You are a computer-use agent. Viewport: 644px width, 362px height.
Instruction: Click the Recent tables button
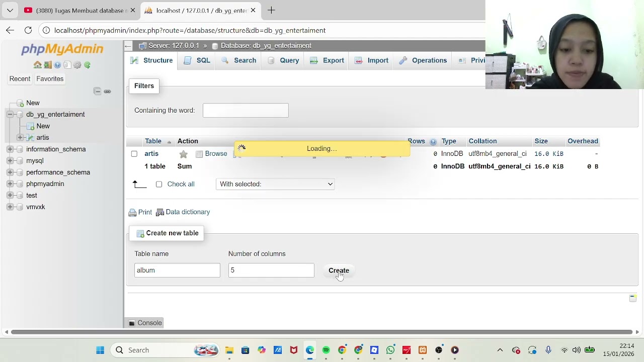20,79
